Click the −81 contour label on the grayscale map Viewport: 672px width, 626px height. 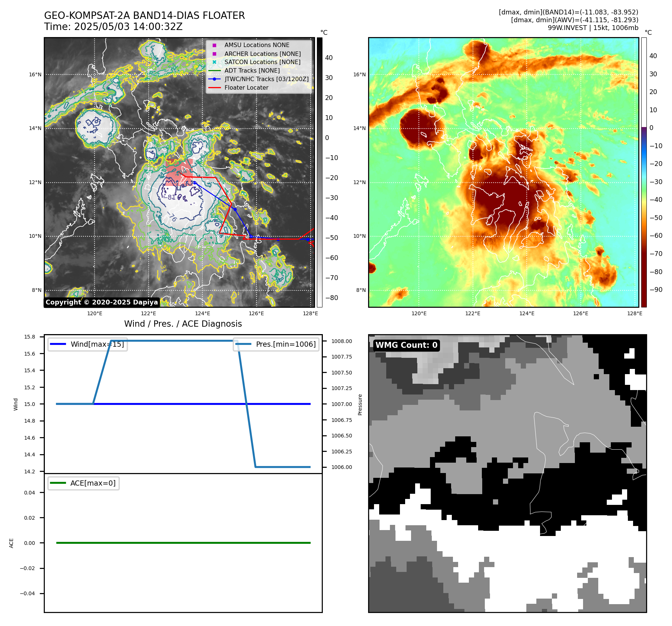[170, 197]
